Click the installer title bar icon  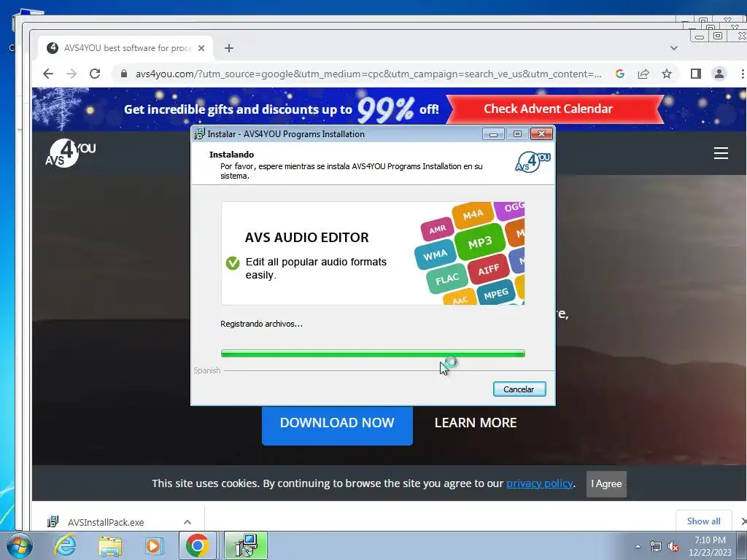coord(199,134)
